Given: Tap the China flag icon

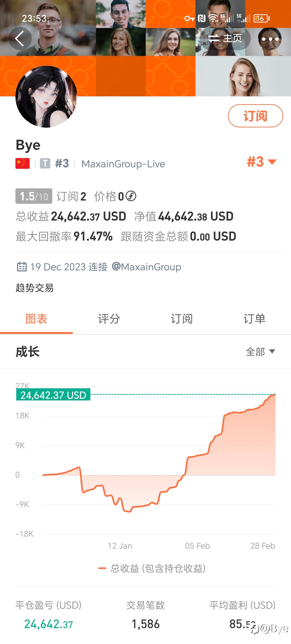Looking at the screenshot, I should (23, 164).
